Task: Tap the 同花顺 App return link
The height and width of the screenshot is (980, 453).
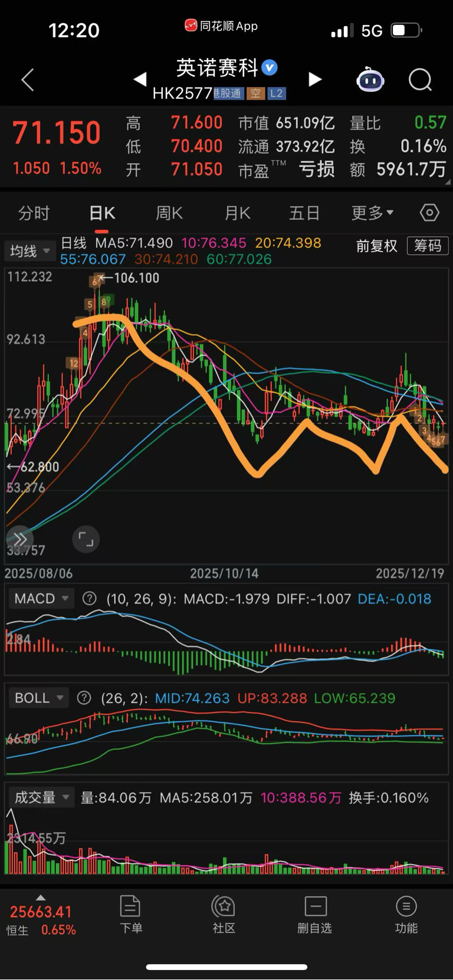Action: coord(221,26)
